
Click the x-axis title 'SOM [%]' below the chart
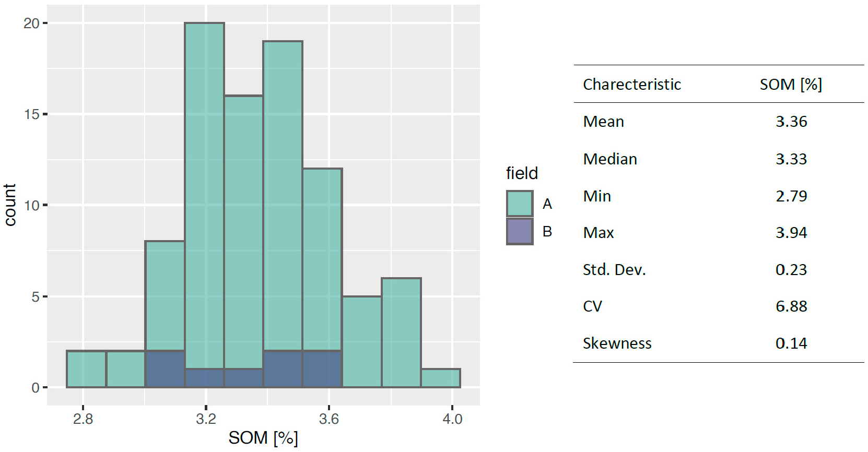(263, 437)
